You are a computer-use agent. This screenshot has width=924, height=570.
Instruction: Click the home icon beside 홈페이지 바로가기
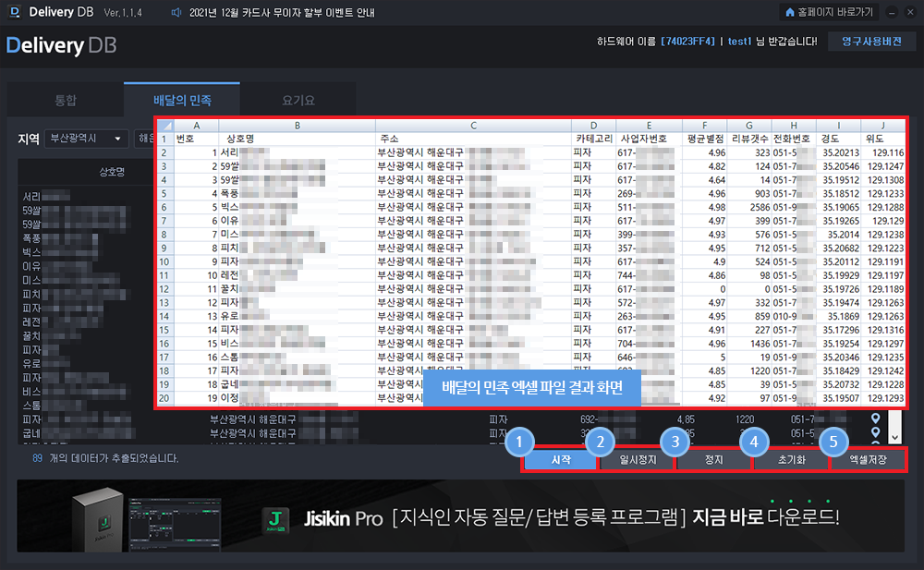tap(789, 13)
